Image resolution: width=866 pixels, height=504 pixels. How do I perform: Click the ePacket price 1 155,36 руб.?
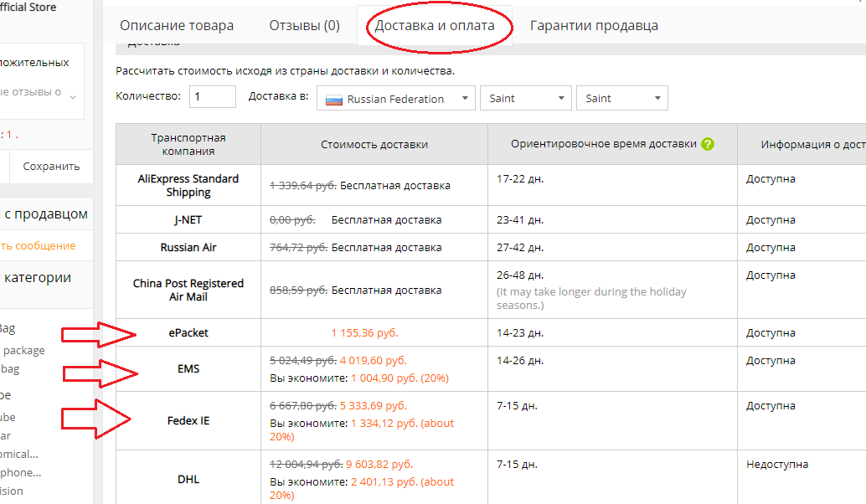point(364,333)
